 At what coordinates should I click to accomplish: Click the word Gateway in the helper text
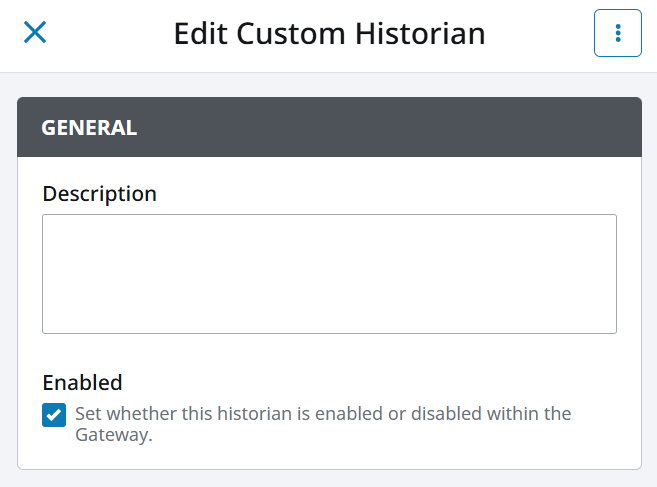point(111,435)
